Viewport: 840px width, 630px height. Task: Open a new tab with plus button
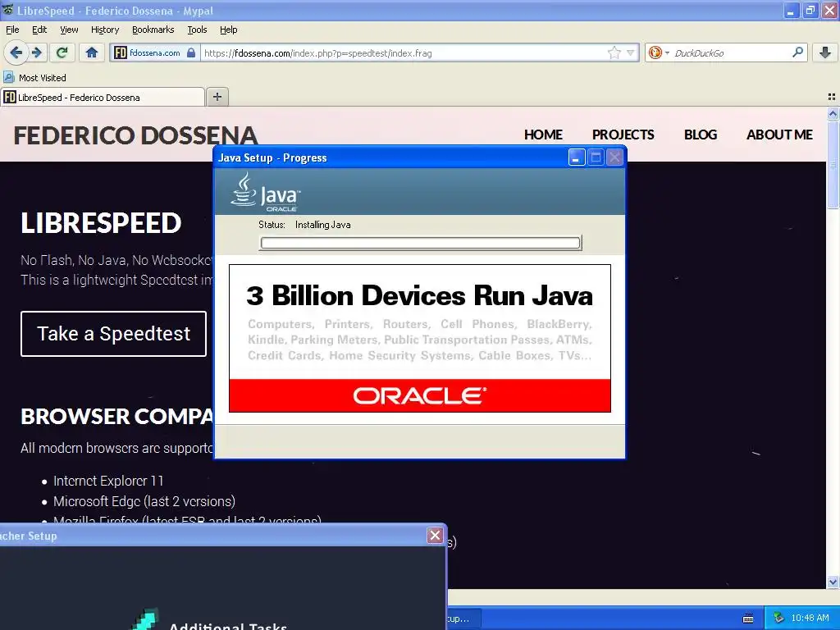pyautogui.click(x=217, y=97)
